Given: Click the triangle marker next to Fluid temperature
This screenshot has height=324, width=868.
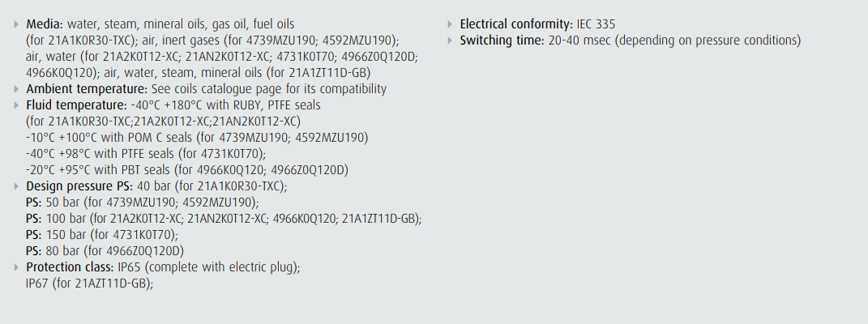Looking at the screenshot, I should point(17,105).
